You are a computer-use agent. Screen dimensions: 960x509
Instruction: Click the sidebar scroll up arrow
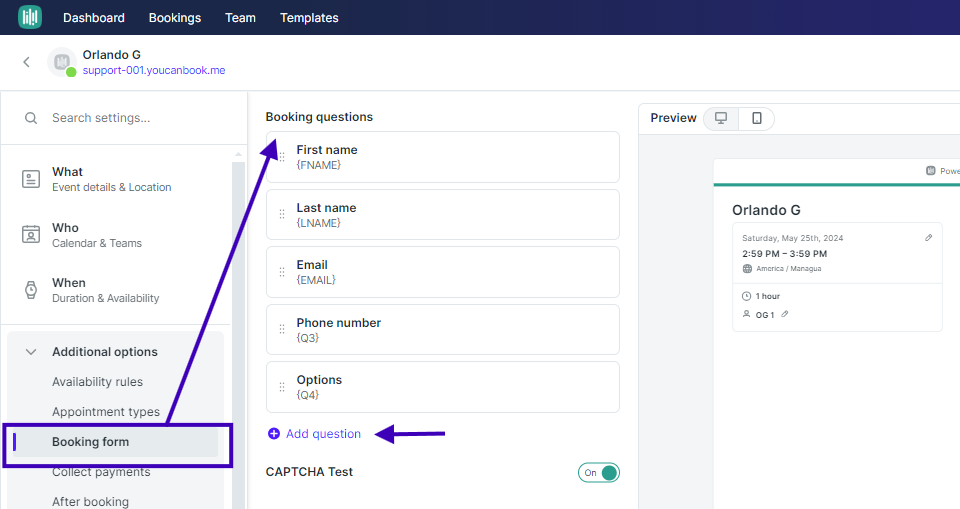[238, 154]
